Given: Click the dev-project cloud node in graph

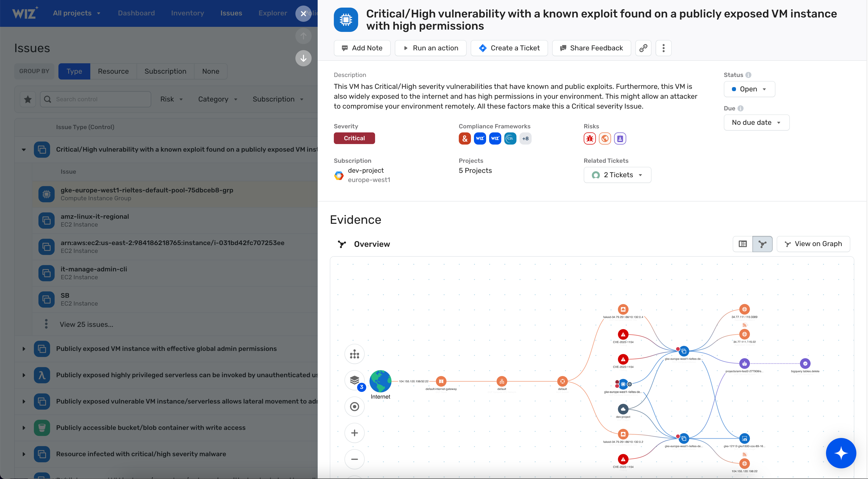Looking at the screenshot, I should click(x=623, y=409).
